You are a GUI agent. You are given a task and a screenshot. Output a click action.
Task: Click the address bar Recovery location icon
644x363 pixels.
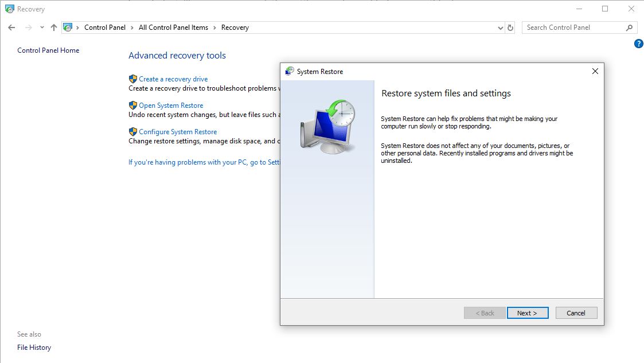click(x=68, y=28)
